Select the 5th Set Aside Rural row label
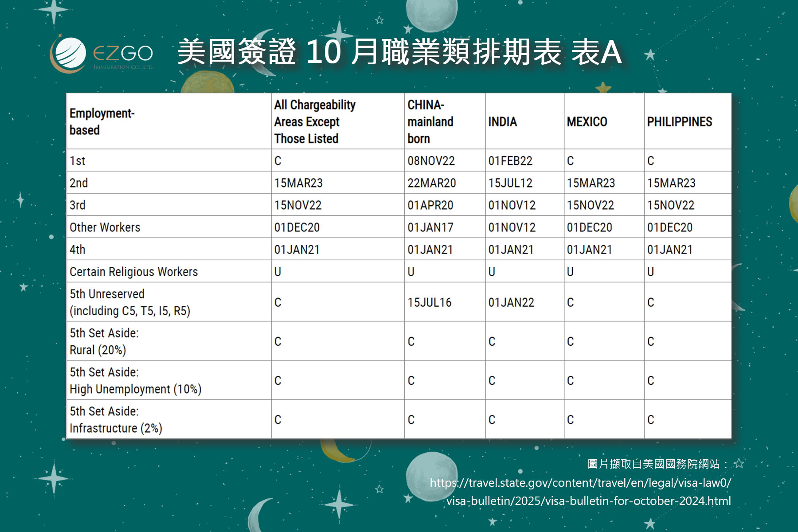The width and height of the screenshot is (798, 532). point(104,341)
